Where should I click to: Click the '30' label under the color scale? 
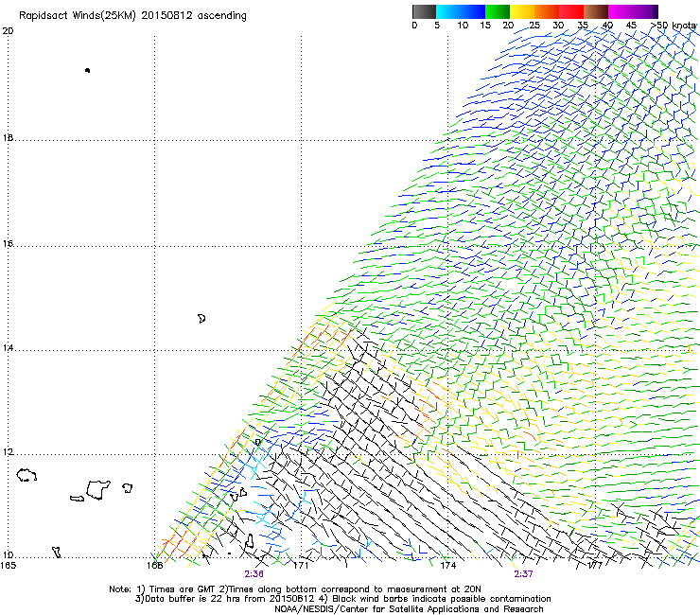coord(558,26)
